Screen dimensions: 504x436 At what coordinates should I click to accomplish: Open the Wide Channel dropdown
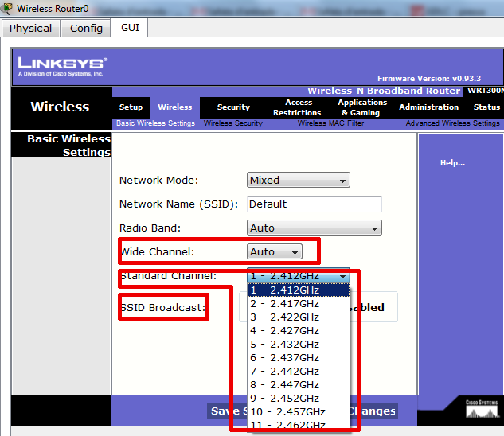pos(275,252)
